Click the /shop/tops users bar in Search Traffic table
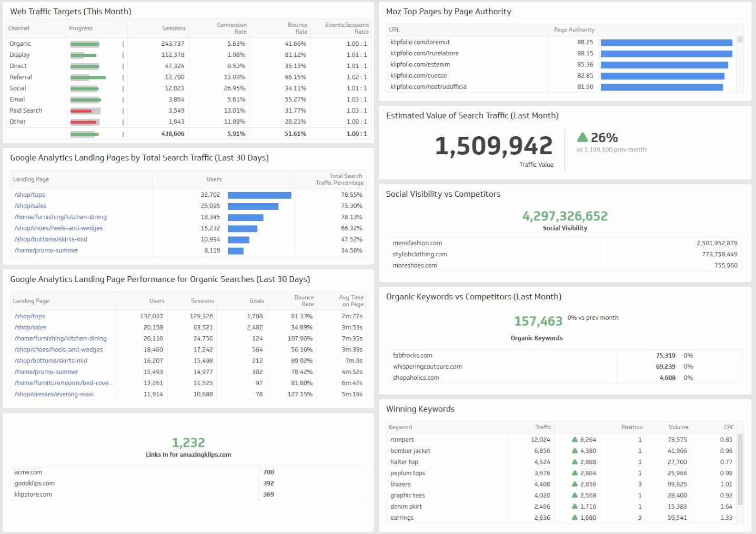The height and width of the screenshot is (534, 756). [x=259, y=195]
